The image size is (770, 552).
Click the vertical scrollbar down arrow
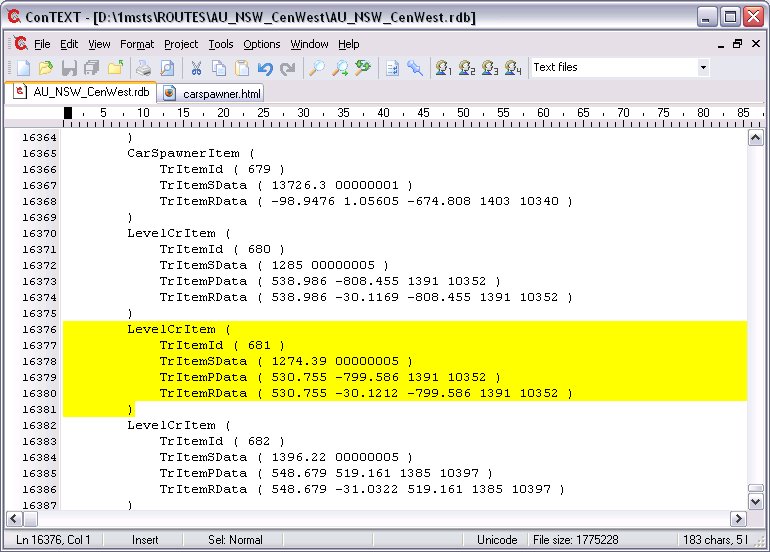[755, 502]
